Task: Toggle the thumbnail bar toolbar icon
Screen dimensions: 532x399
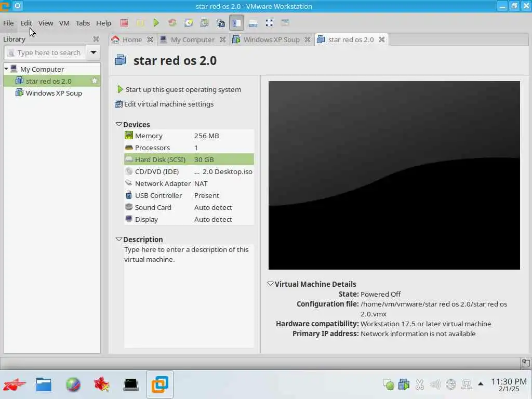Action: coord(253,23)
